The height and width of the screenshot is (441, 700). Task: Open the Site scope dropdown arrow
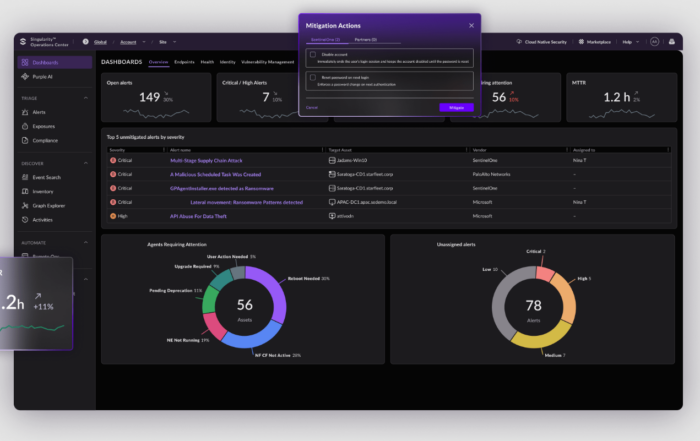pyautogui.click(x=175, y=42)
